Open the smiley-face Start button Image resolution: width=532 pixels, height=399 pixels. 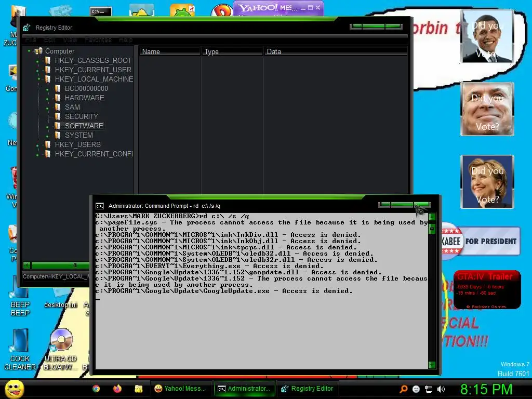14,389
